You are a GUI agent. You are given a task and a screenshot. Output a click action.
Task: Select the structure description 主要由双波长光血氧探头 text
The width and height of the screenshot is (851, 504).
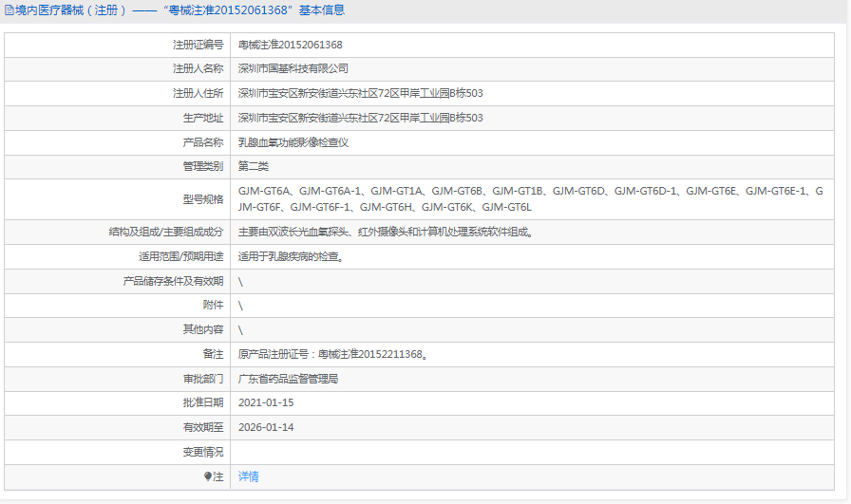click(x=387, y=233)
